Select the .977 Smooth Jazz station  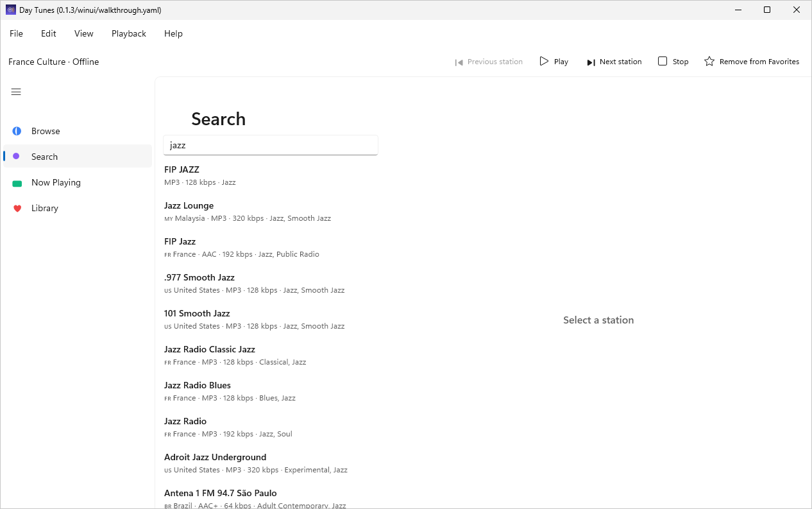coord(271,283)
